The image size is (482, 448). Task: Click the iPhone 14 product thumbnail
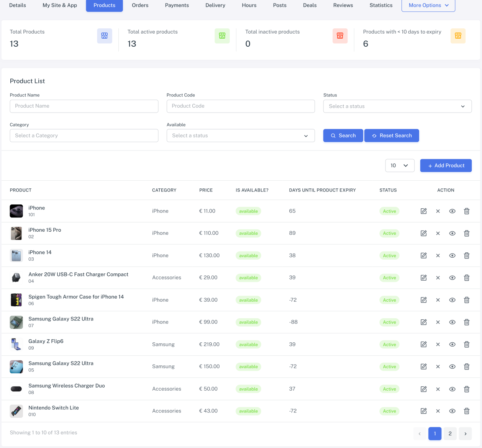16,255
